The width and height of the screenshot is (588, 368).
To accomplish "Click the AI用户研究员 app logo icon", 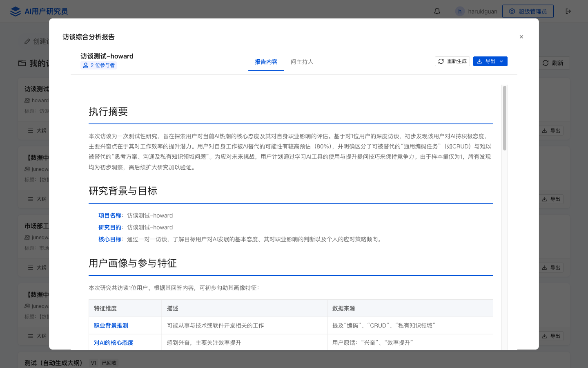I will pyautogui.click(x=16, y=11).
